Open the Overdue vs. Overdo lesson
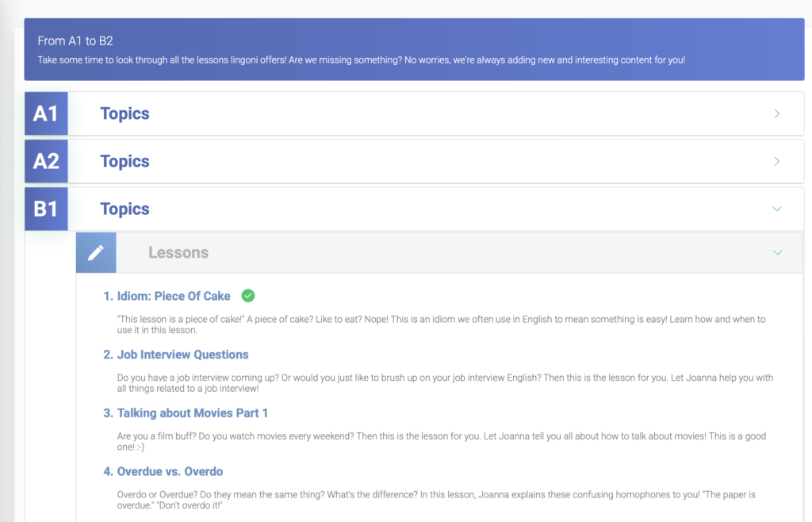Screen dimensions: 812x522 pos(170,471)
